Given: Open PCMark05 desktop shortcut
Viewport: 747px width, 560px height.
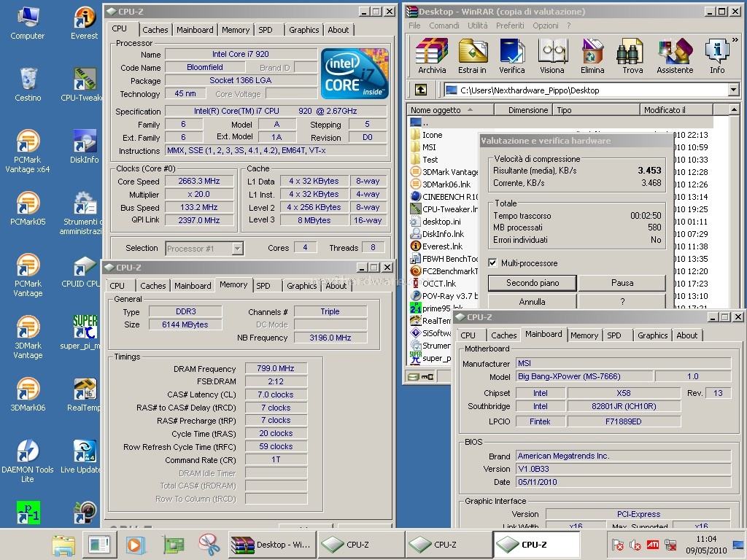Looking at the screenshot, I should [28, 208].
